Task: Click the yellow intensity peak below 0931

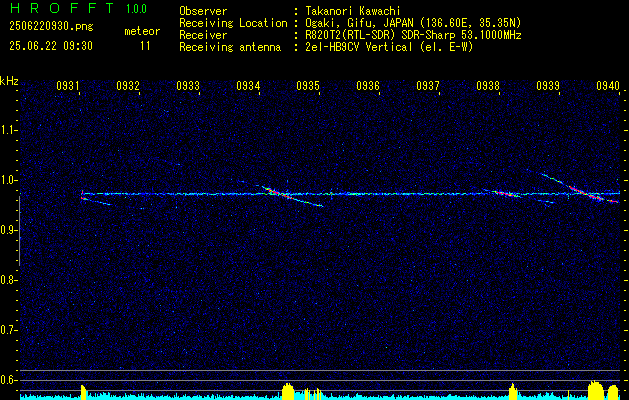Action: click(x=83, y=392)
